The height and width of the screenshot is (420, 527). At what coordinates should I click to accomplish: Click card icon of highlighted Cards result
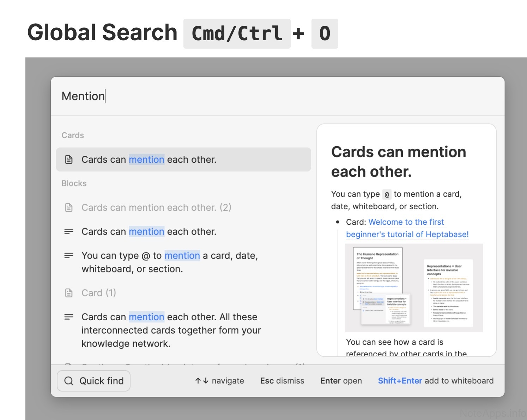(69, 160)
